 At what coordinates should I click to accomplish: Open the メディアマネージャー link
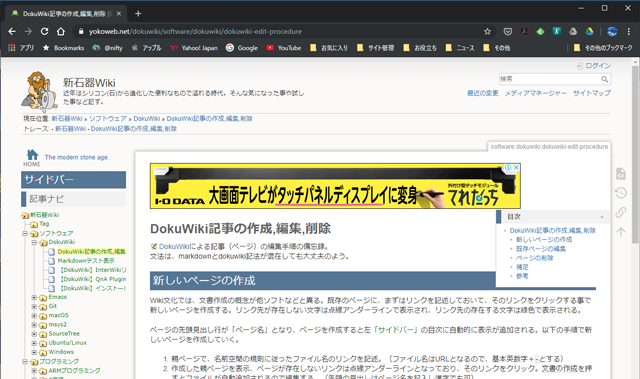[536, 93]
